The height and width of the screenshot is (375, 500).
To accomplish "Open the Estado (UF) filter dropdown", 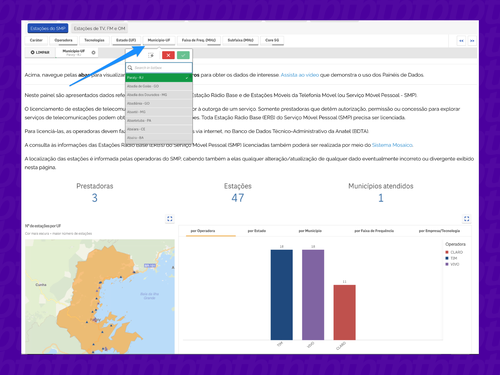I will (x=126, y=40).
